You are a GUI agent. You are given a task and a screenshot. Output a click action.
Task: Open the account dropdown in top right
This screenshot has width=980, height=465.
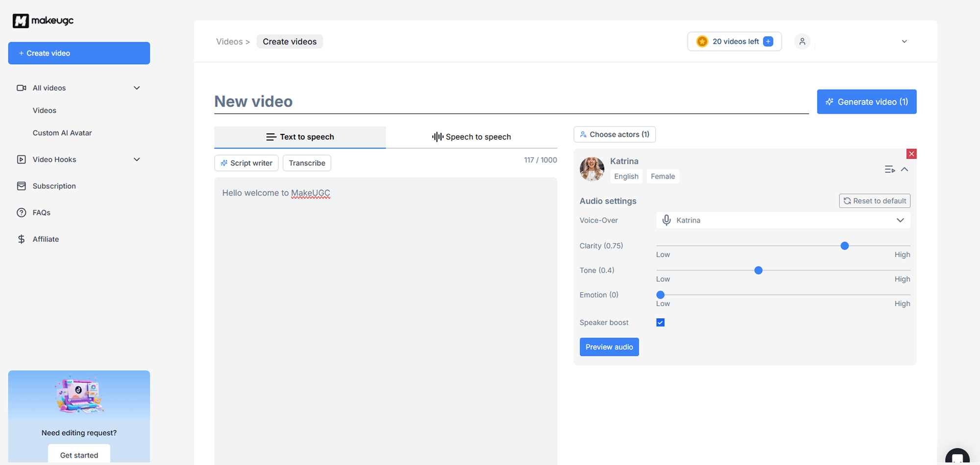[904, 41]
